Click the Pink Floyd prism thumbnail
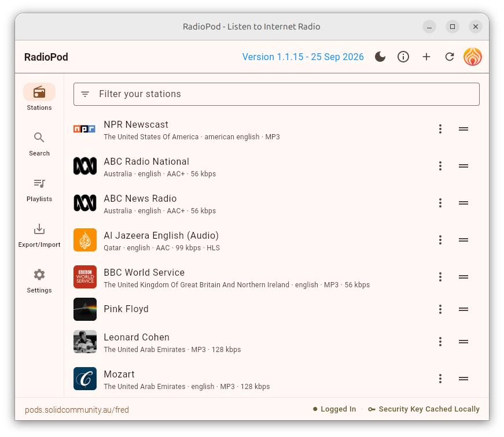504x437 pixels. point(85,309)
